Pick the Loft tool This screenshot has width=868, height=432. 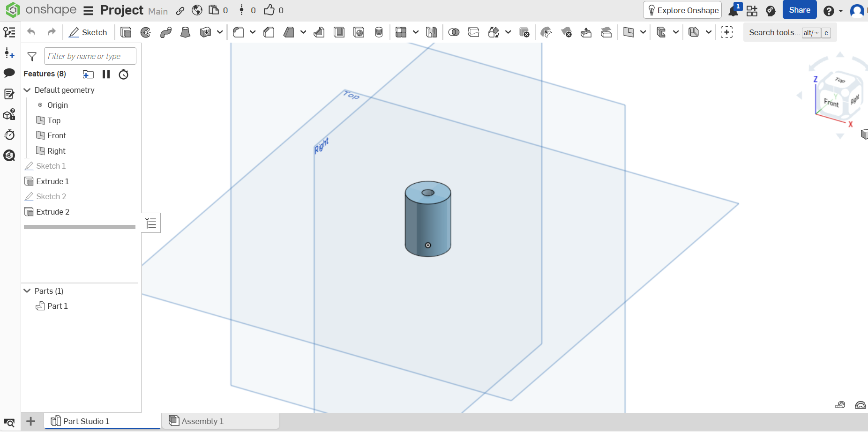(186, 32)
